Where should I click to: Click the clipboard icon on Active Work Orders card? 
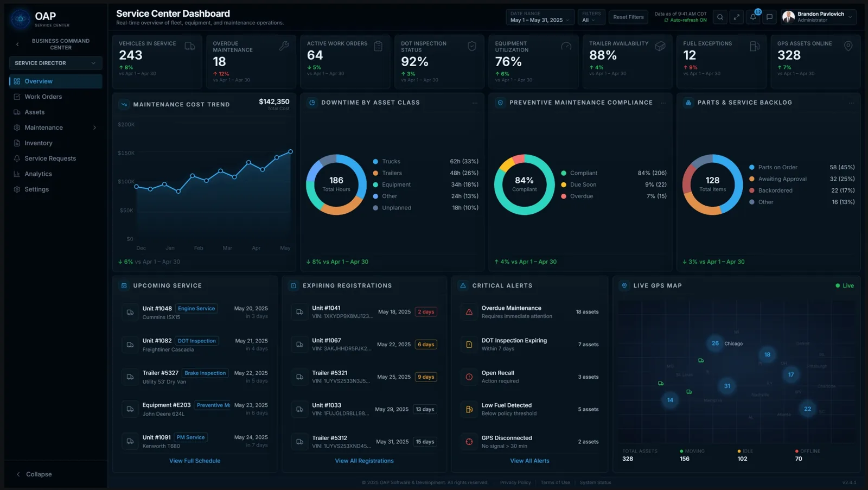point(378,46)
